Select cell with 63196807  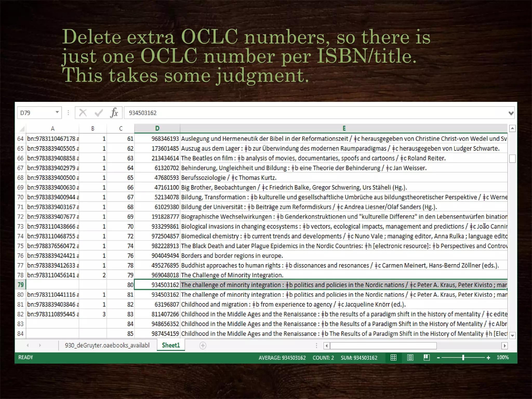point(157,304)
